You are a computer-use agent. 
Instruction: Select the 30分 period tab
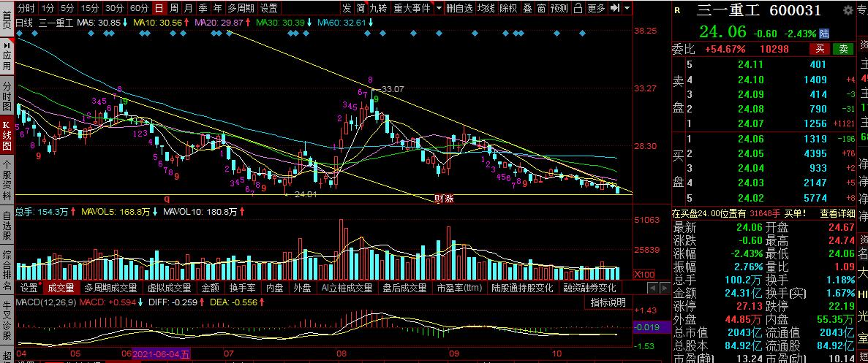(x=114, y=8)
